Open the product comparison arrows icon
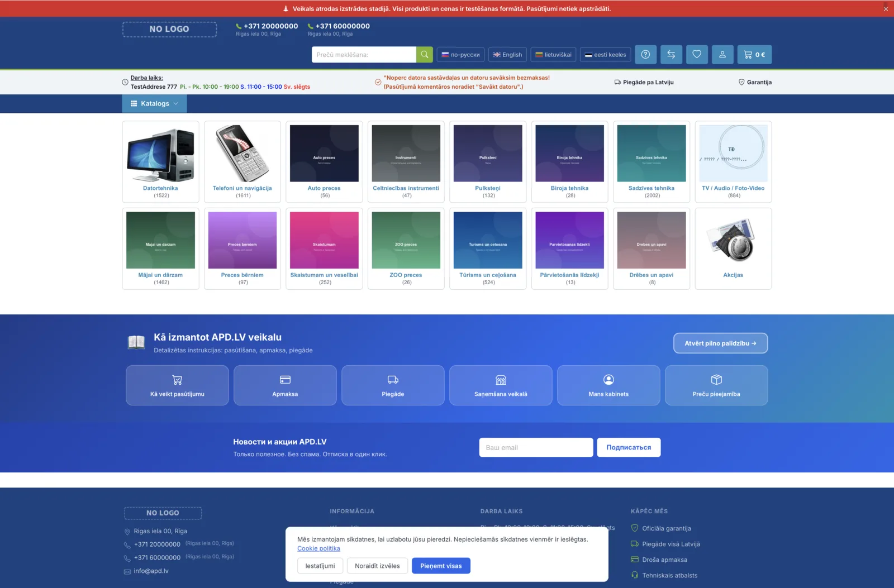The height and width of the screenshot is (588, 894). [671, 55]
